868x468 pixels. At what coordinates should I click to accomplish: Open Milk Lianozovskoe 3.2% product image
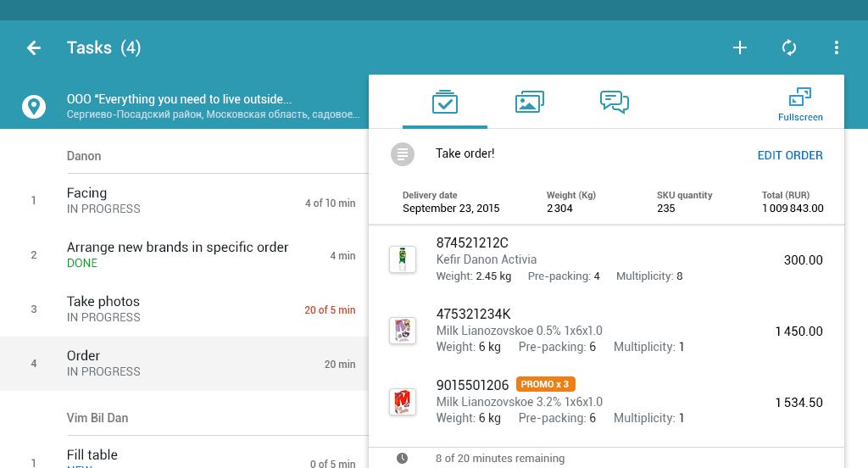click(x=403, y=402)
